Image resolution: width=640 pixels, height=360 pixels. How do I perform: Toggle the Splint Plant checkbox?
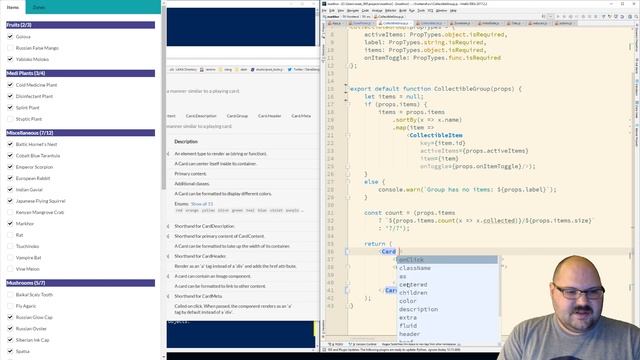tap(10, 108)
